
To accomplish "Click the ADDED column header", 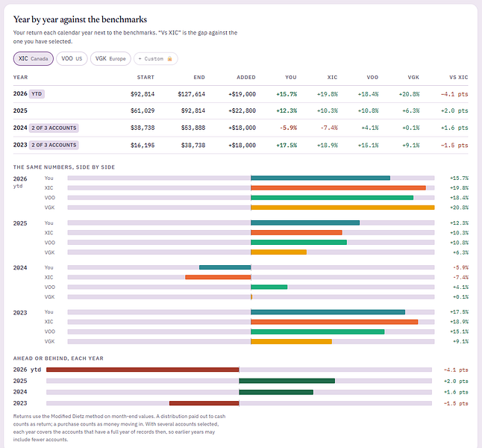I will coord(246,77).
